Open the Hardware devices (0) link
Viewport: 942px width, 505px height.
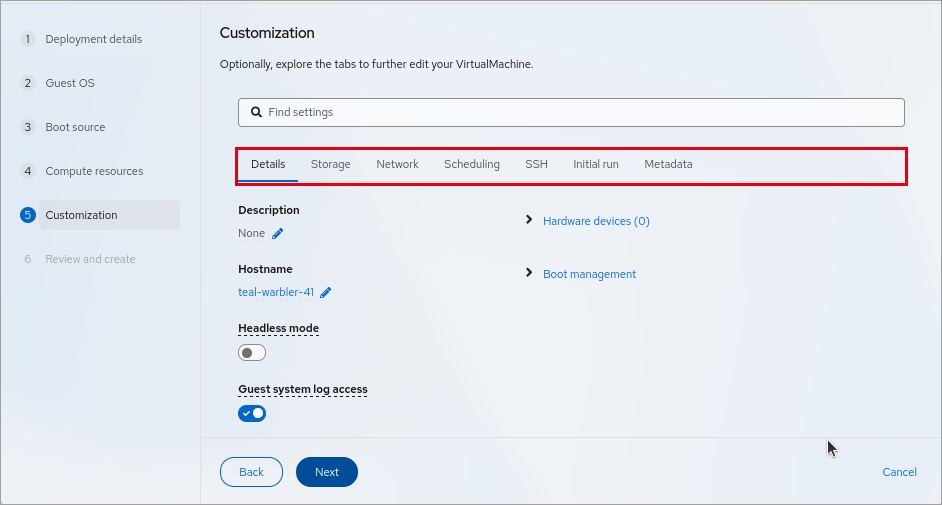[596, 221]
